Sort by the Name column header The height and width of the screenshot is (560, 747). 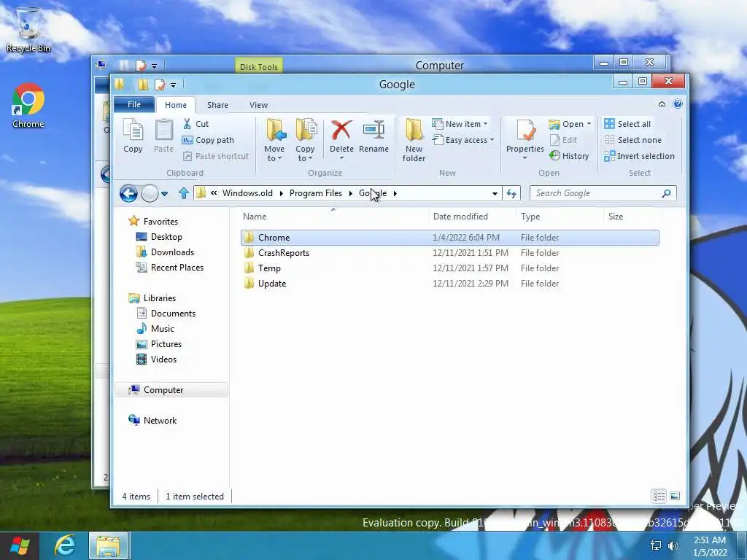pos(333,216)
